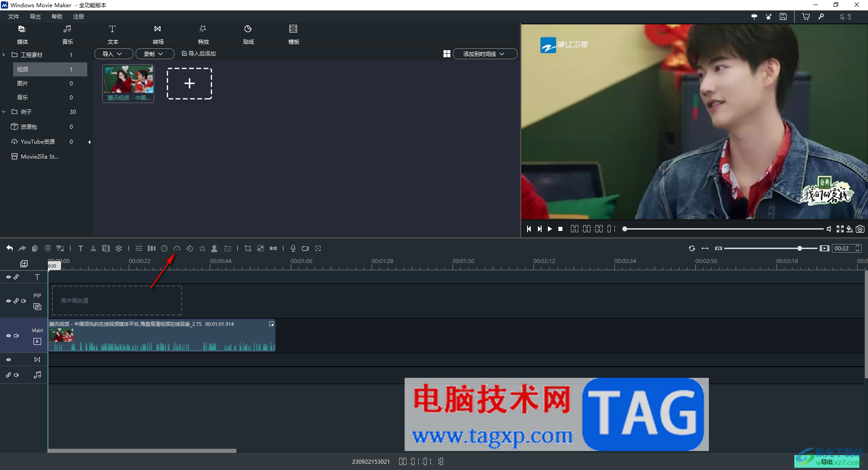Increase the 00:22 timeline scale stepper

857,246
